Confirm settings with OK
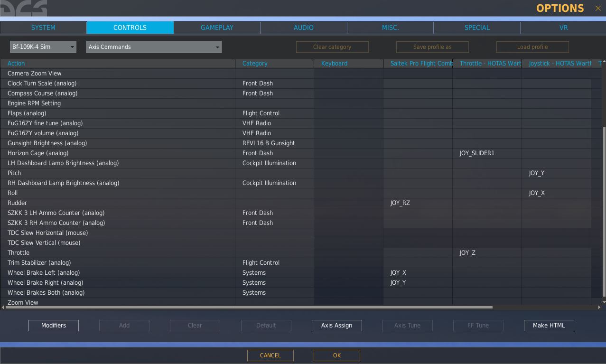The width and height of the screenshot is (606, 364). pos(337,355)
